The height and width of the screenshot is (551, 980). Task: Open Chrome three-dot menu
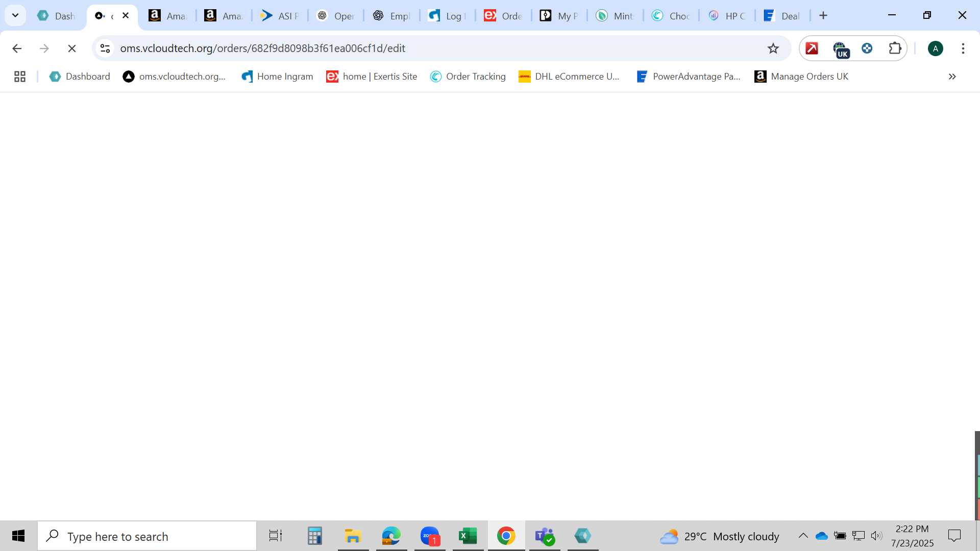click(x=963, y=48)
